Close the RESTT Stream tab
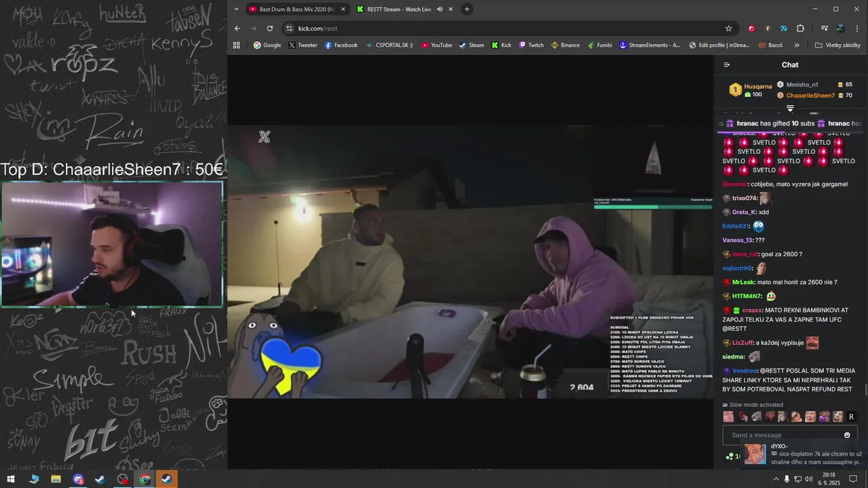Viewport: 868px width, 488px height. click(451, 9)
